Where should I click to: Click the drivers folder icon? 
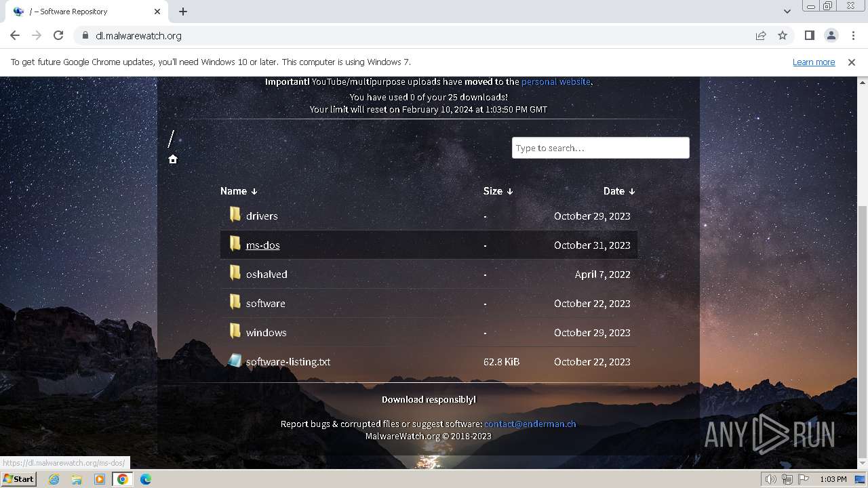pos(235,215)
